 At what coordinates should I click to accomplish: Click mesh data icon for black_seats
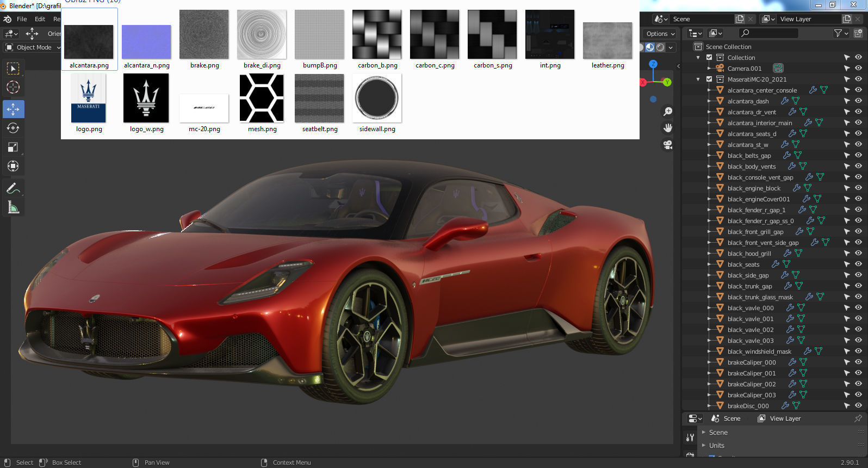tap(786, 264)
